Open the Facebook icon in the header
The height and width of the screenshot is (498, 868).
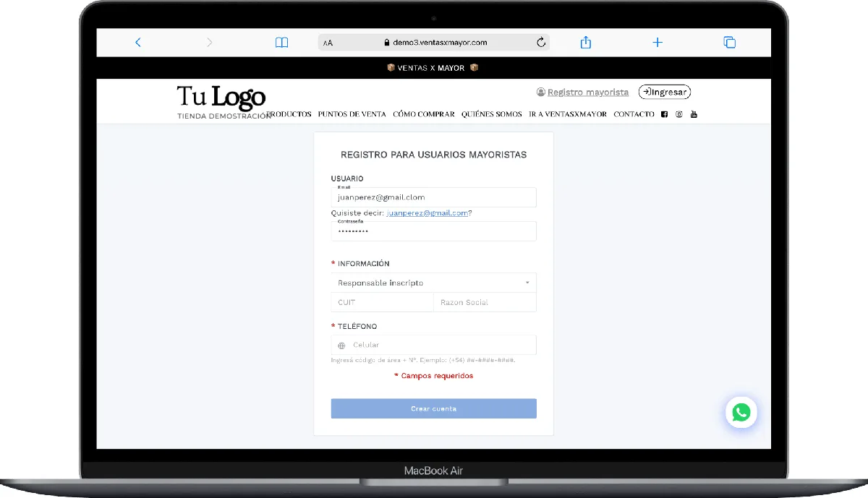click(664, 113)
